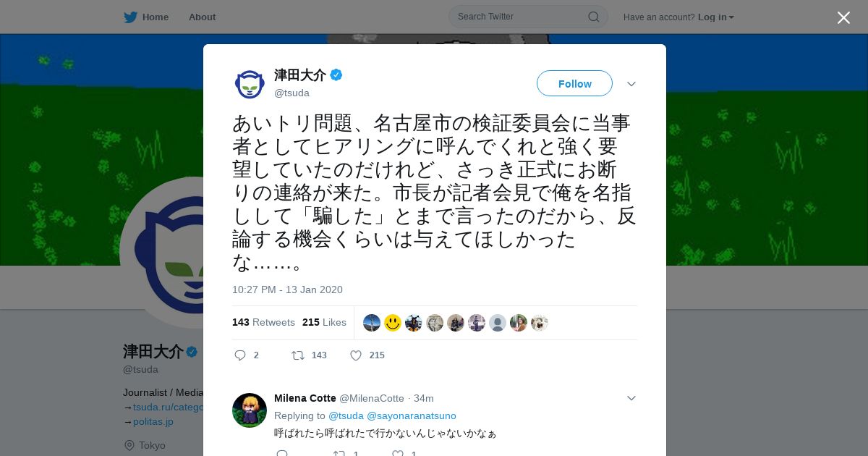This screenshot has height=456, width=868.
Task: Like the tweet via heart icon
Action: (x=356, y=355)
